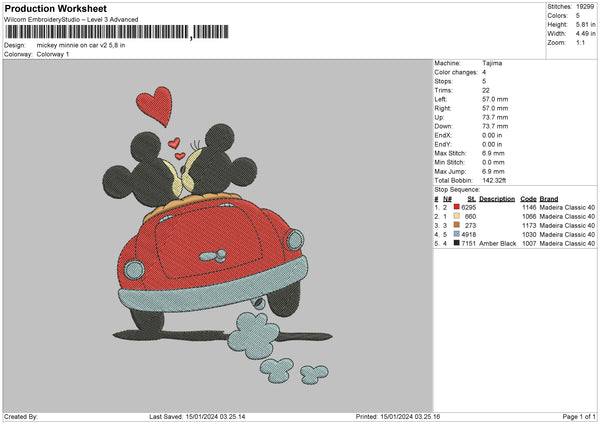Click the Stitches value '19299'
Screen dimensions: 600x424
[x=585, y=7]
